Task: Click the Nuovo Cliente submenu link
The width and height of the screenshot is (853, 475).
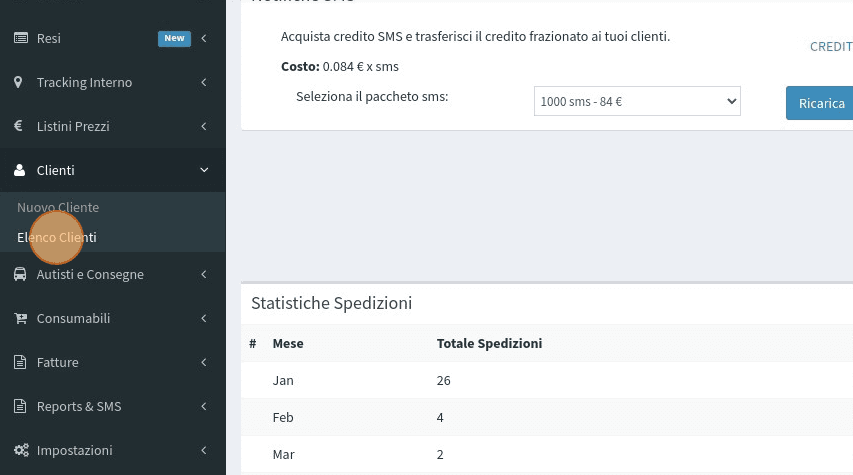Action: pyautogui.click(x=58, y=207)
